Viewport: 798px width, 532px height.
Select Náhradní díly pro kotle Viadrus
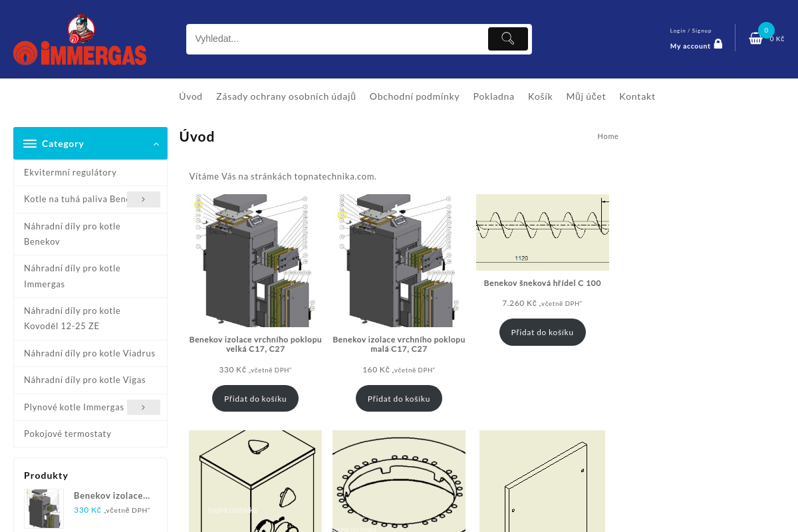tap(90, 353)
